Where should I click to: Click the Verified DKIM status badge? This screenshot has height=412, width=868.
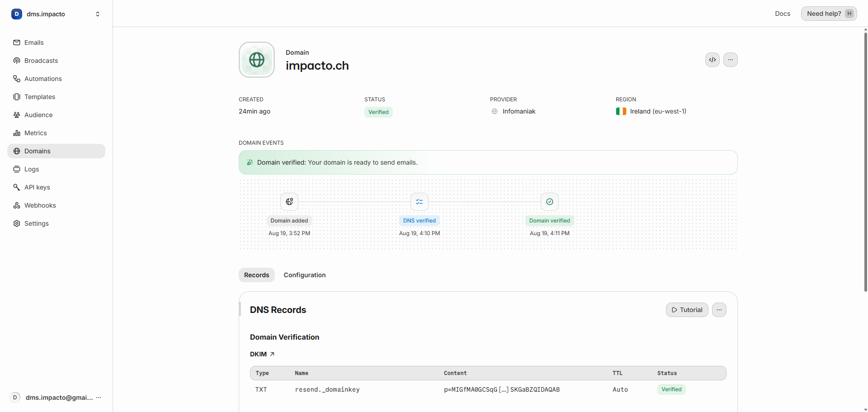click(x=671, y=389)
